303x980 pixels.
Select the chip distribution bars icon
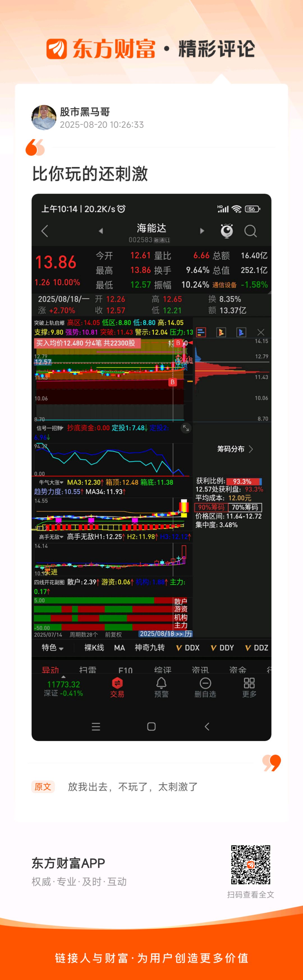tap(201, 332)
